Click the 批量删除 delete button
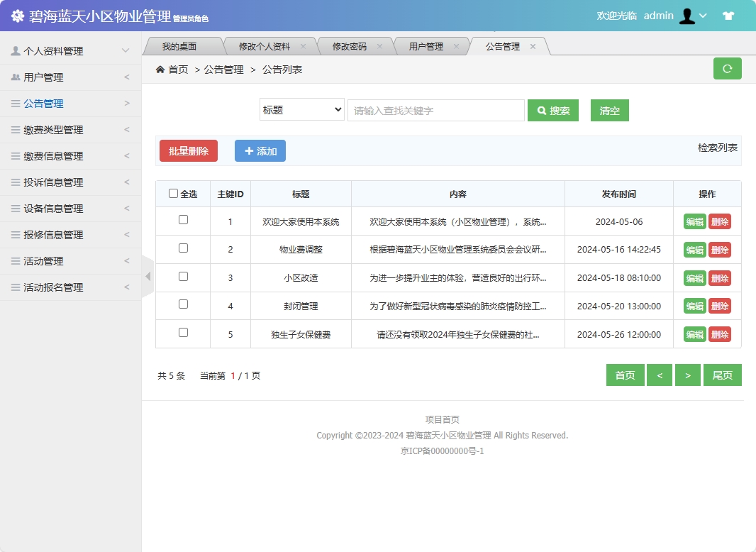Screen dimensions: 756x552 point(188,150)
